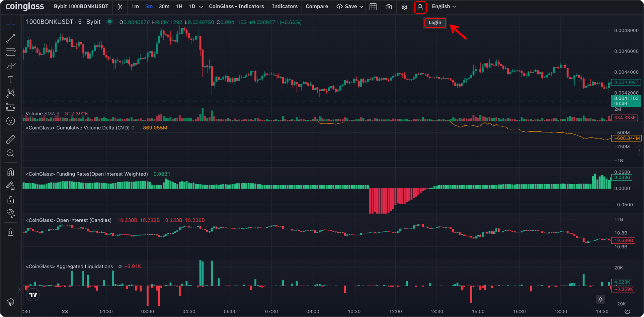Click the 334.383K volume scale label
The width and height of the screenshot is (644, 317).
[x=625, y=118]
